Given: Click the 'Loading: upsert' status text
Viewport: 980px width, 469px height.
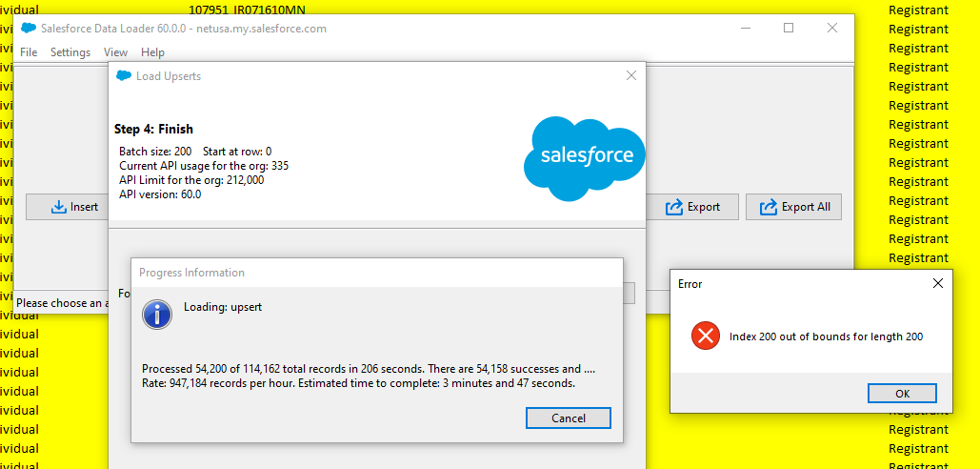Looking at the screenshot, I should point(223,307).
